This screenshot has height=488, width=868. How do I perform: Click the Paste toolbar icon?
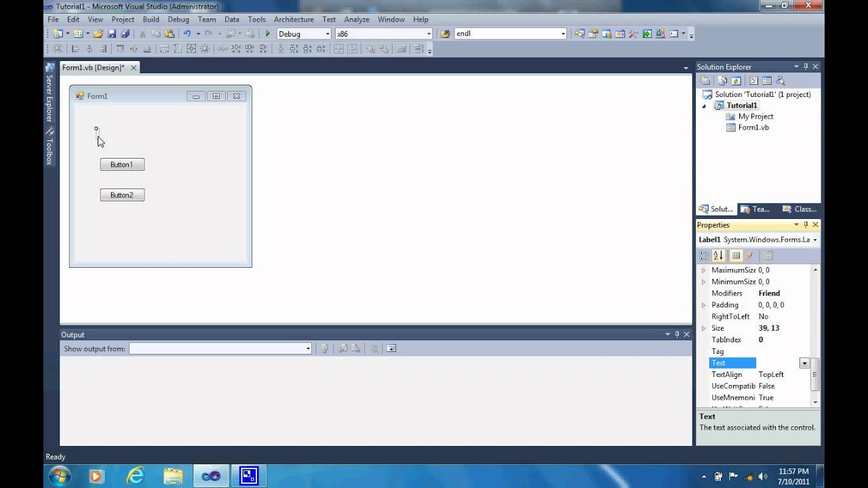170,33
